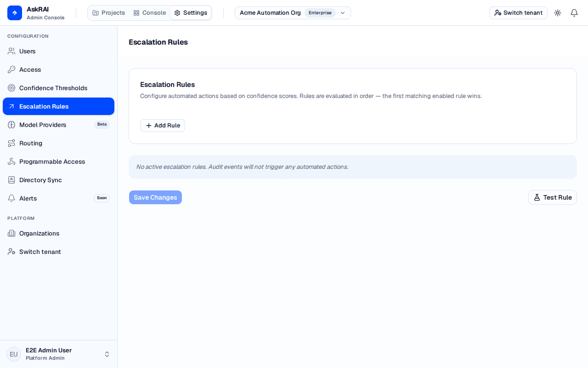
Task: Click the Confidence Thresholds target icon
Action: [11, 88]
